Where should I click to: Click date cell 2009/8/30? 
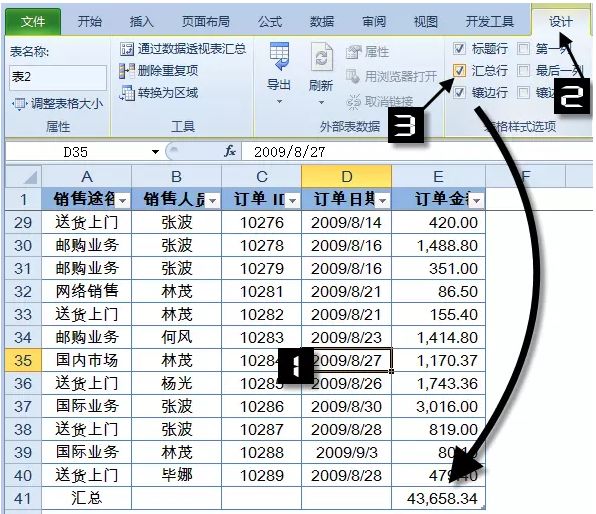tap(346, 406)
